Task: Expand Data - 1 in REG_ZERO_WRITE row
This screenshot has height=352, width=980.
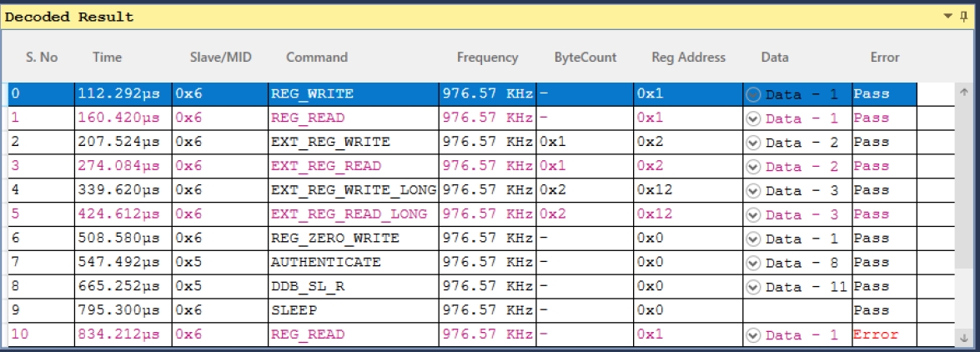Action: tap(753, 239)
